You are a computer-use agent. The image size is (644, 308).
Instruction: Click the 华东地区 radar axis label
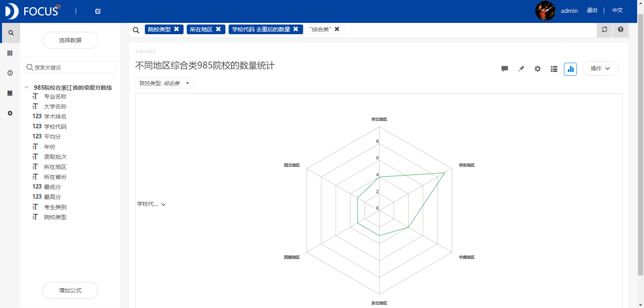click(x=466, y=165)
